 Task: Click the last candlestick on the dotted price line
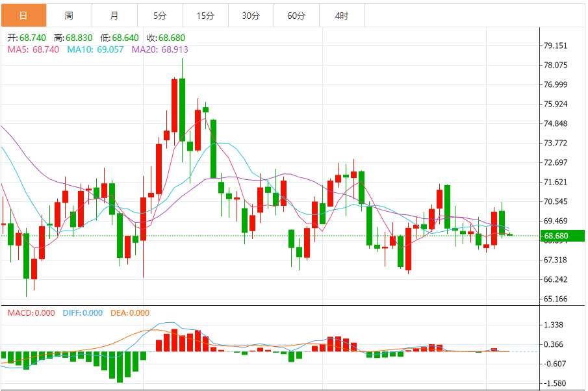click(509, 234)
